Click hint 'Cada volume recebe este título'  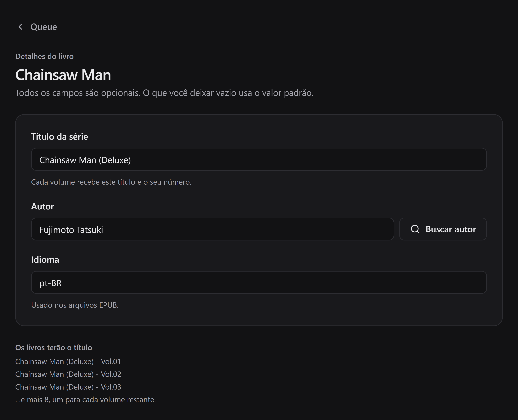[111, 182]
